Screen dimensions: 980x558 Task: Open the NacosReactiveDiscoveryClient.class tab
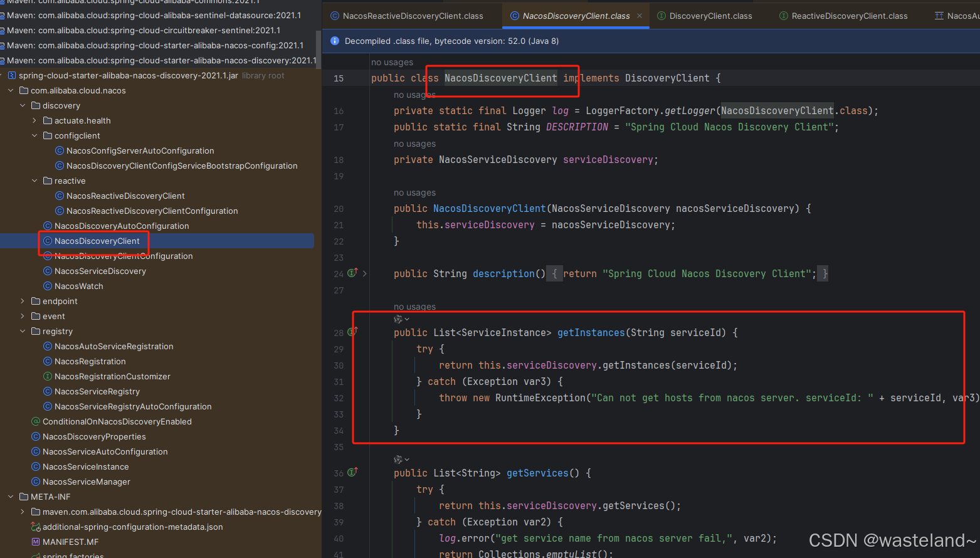(406, 16)
